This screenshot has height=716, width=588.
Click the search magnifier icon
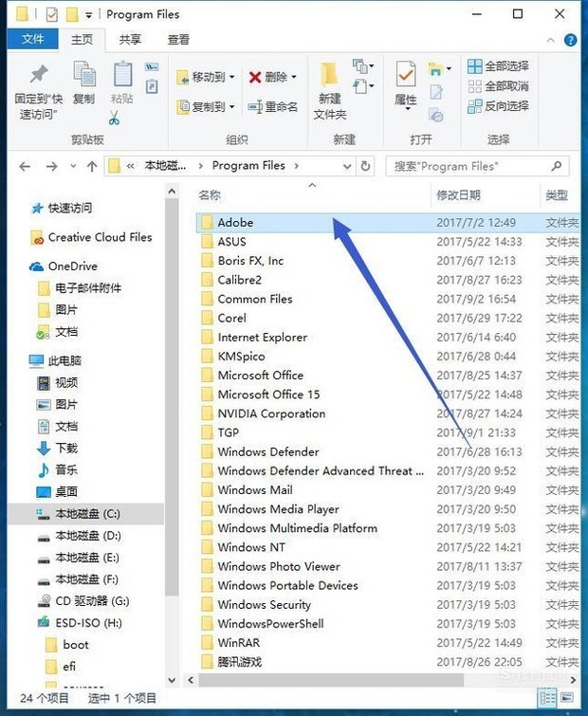coord(556,166)
